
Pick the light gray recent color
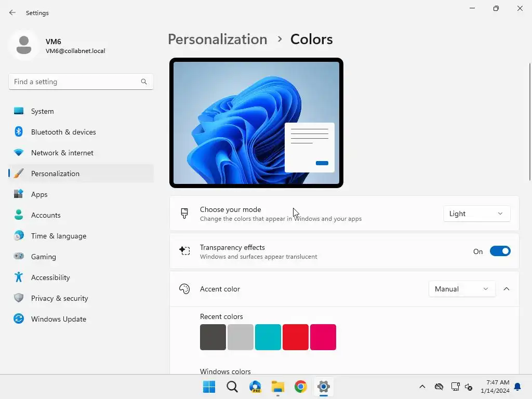tap(241, 337)
